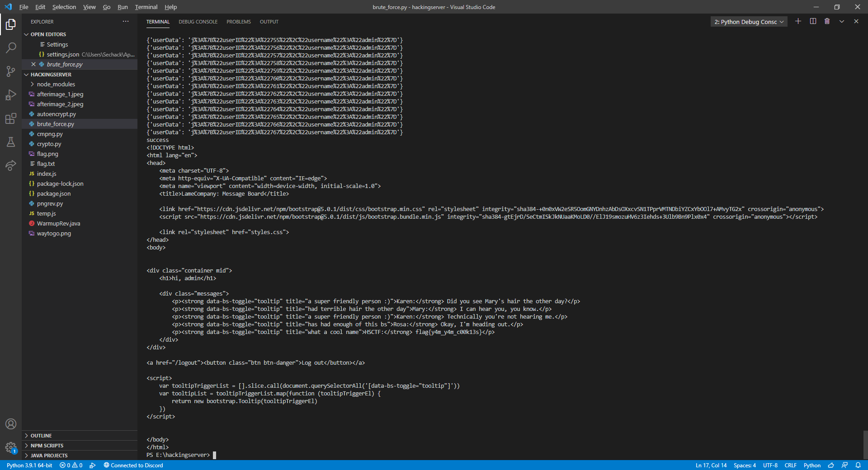Expand the Java Projects section
Viewport: 868px width, 470px height.
(x=80, y=456)
